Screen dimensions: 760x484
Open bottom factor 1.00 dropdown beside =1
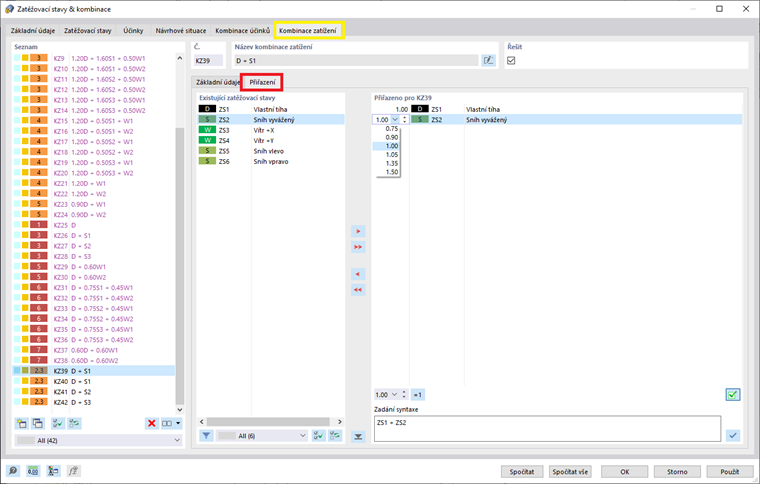point(394,395)
